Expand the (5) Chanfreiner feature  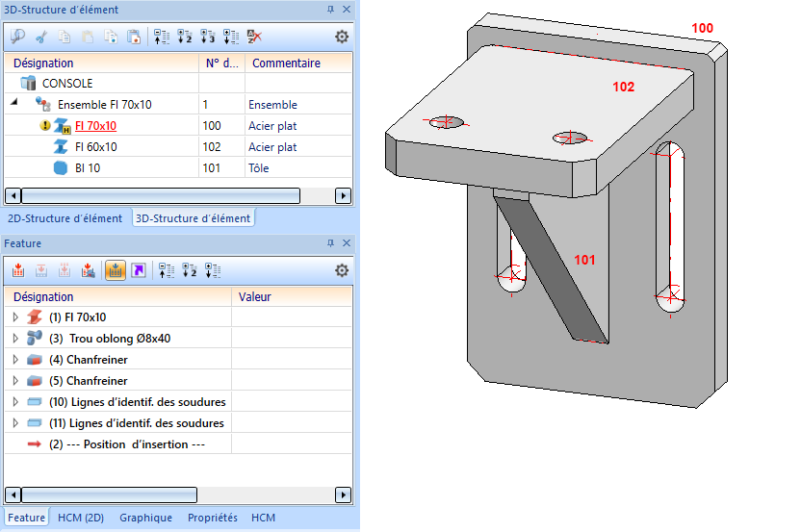coord(15,380)
